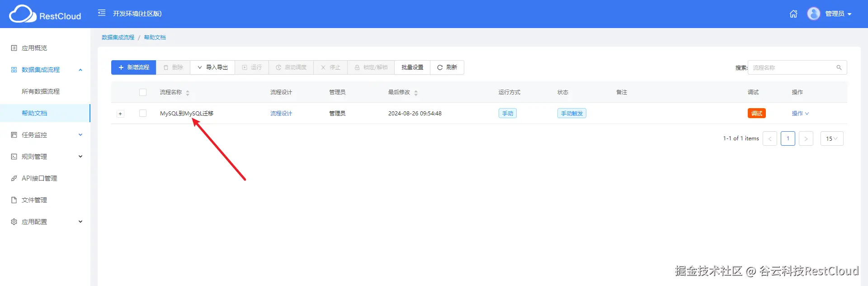Go to the previous page arrow

(770, 138)
